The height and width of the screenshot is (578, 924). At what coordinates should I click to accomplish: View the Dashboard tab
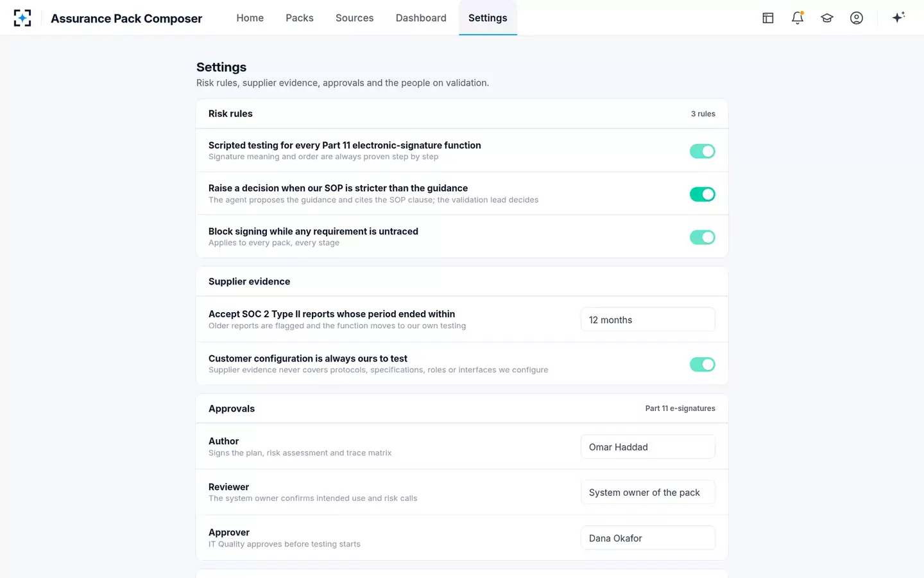coord(421,18)
